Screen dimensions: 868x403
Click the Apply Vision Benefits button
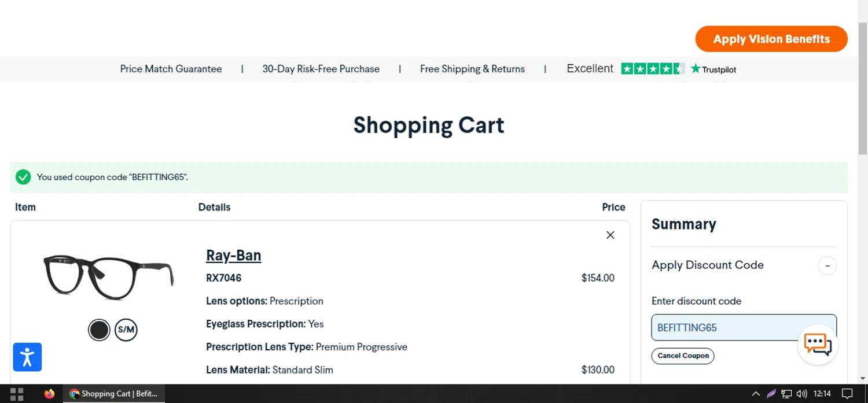(771, 39)
